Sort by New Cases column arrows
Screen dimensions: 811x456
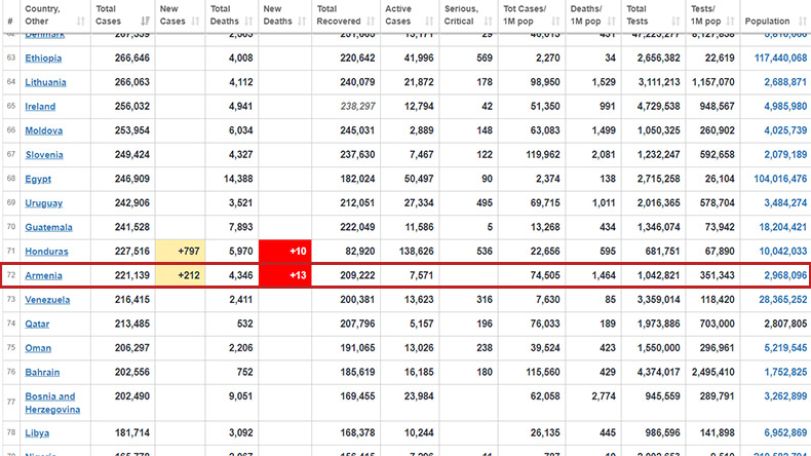click(196, 21)
